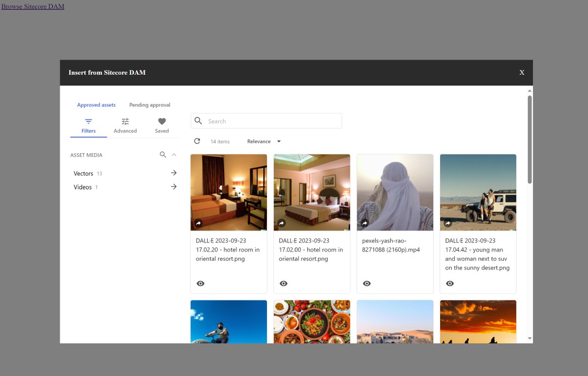Select the Approved assets tab
The height and width of the screenshot is (376, 588).
(96, 105)
